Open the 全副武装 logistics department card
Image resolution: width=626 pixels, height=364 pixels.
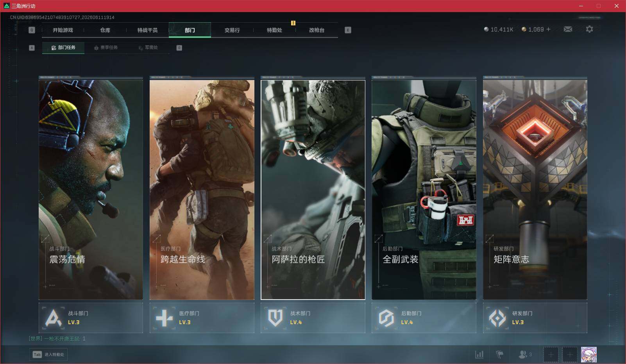tap(424, 190)
